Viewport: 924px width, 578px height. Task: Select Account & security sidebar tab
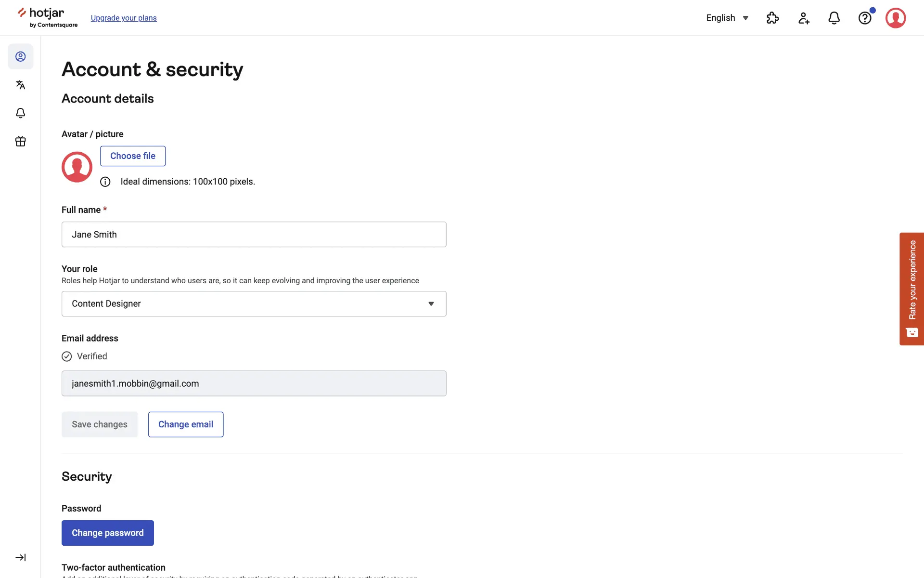pos(20,56)
